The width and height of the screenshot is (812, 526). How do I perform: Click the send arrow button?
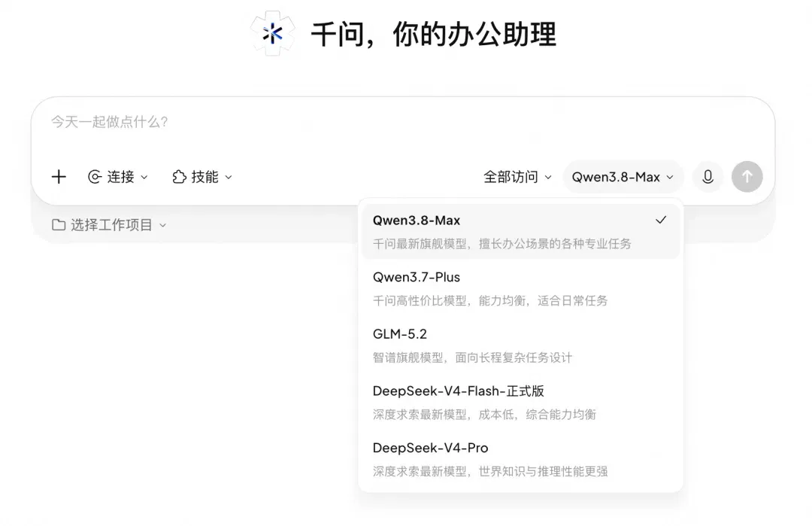[x=747, y=177]
